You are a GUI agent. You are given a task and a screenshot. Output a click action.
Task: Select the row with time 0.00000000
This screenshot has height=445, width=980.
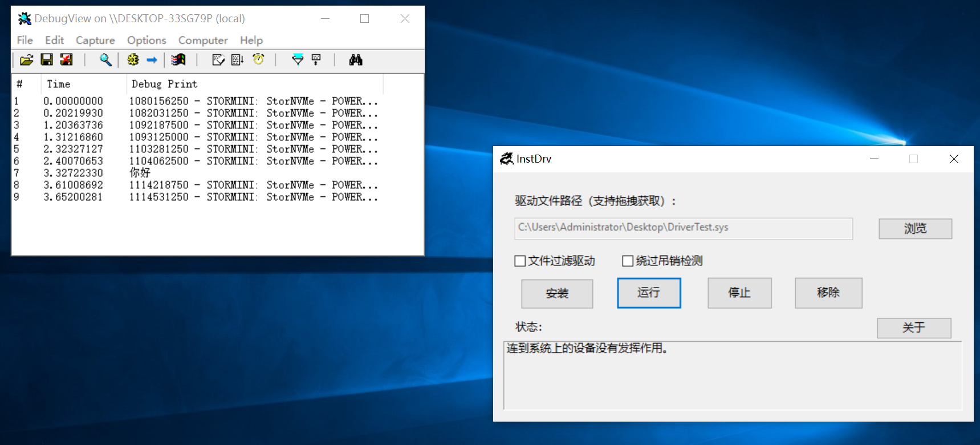[x=196, y=101]
